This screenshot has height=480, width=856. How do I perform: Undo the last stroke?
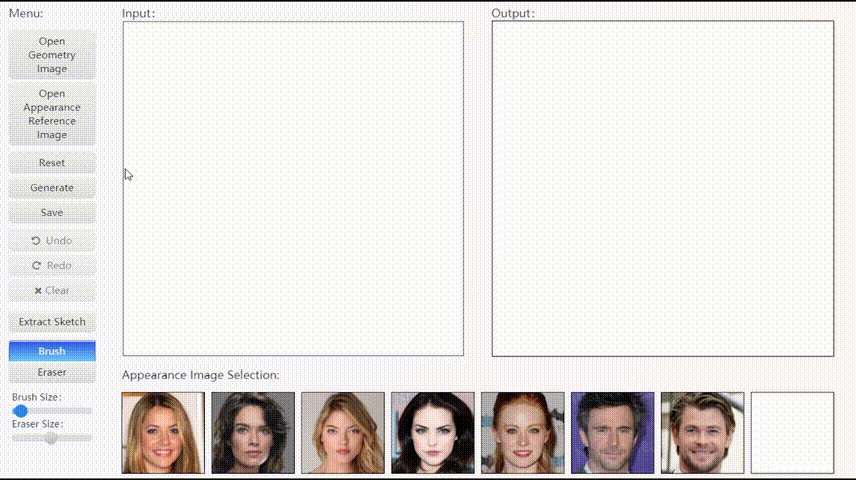(x=52, y=240)
